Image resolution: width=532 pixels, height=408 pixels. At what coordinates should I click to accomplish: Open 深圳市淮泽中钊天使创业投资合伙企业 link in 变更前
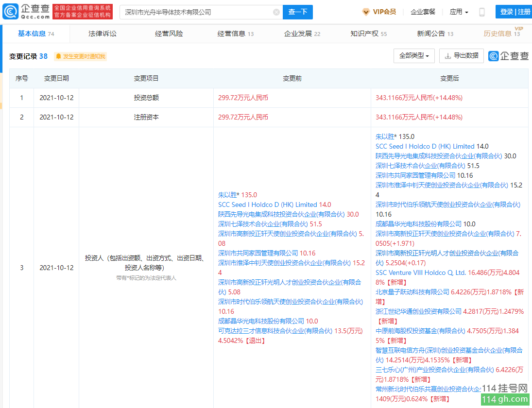(x=284, y=263)
